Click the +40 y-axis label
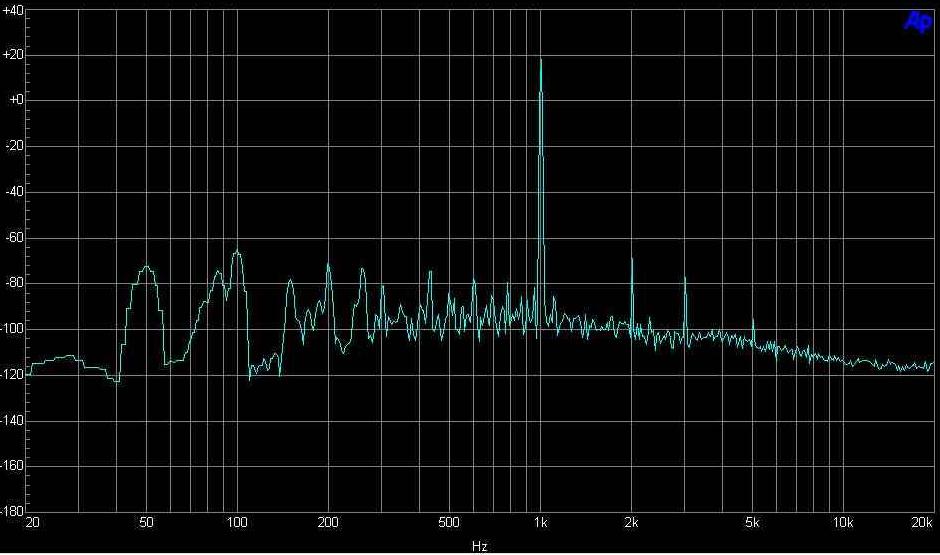 tap(13, 11)
